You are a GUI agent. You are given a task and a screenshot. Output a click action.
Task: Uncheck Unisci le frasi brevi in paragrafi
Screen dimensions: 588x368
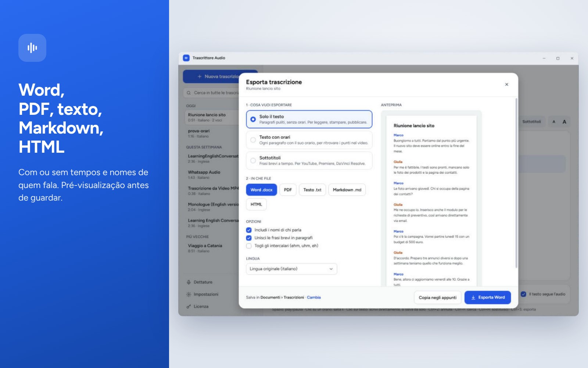[x=249, y=238]
